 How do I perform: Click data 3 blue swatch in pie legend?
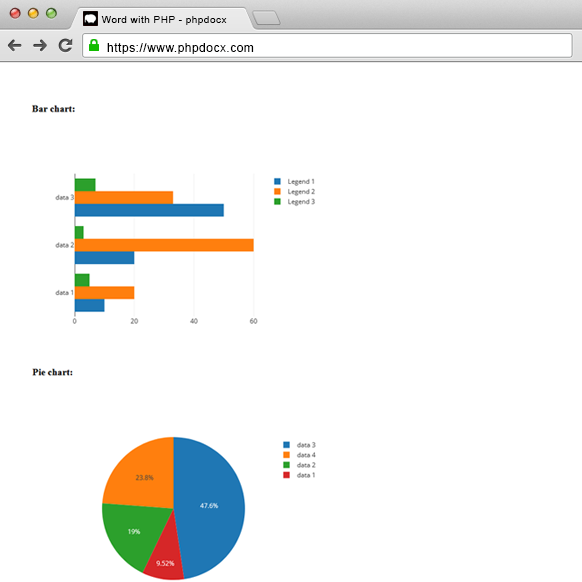point(286,445)
